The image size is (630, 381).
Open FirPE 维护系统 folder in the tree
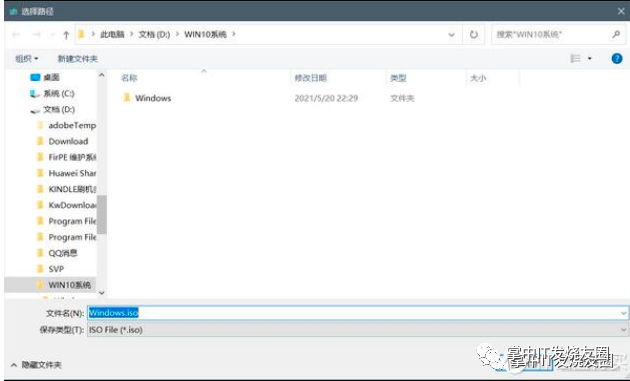coord(72,157)
